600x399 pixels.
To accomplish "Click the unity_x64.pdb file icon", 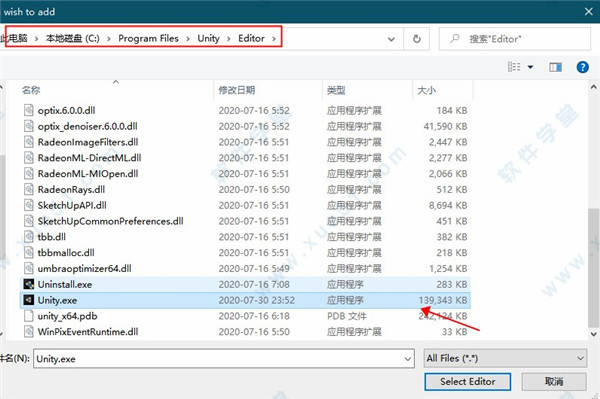I will click(x=29, y=316).
